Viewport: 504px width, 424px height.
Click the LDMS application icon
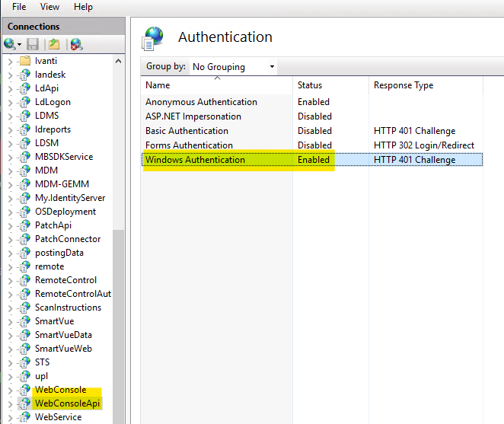25,116
